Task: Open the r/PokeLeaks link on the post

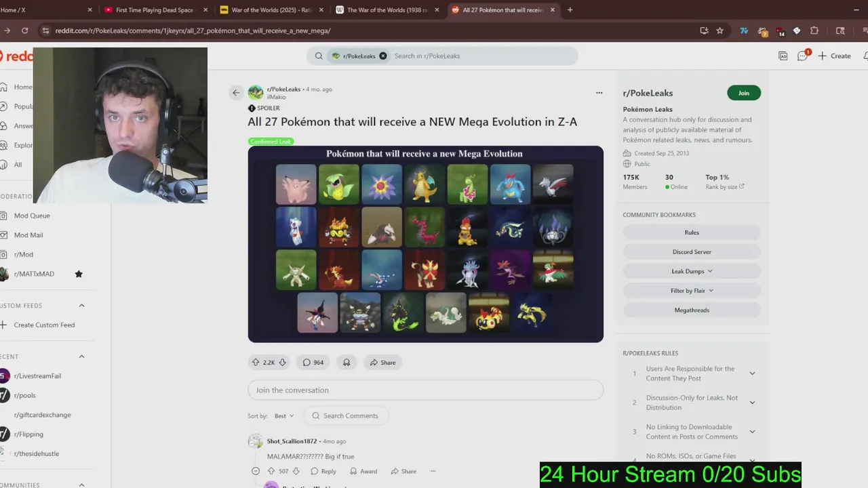Action: (x=283, y=89)
